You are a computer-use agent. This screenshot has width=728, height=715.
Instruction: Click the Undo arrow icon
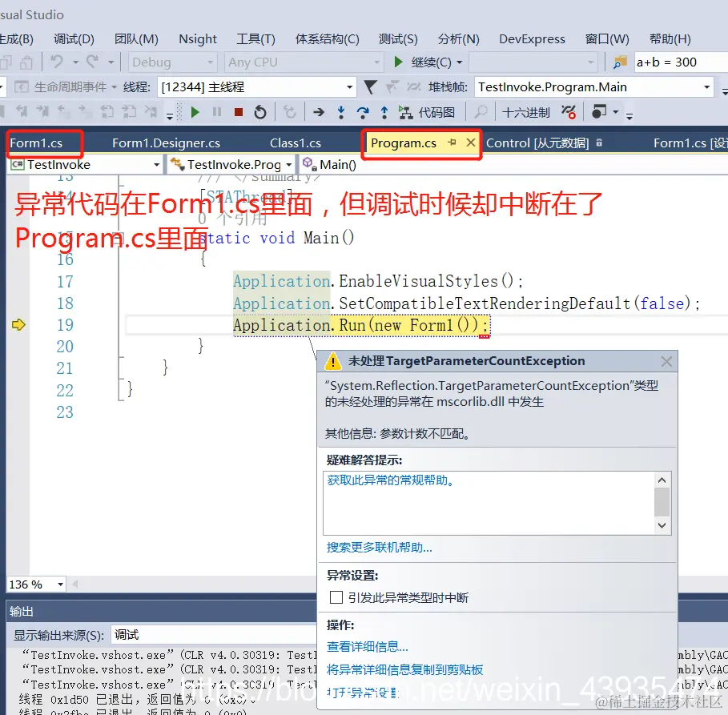57,62
